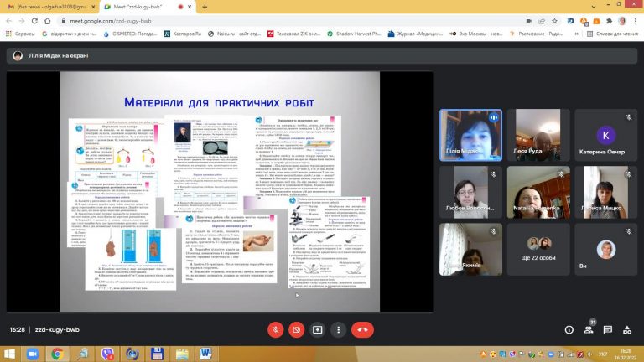
Task: Open More options three-dot menu
Action: pos(339,329)
